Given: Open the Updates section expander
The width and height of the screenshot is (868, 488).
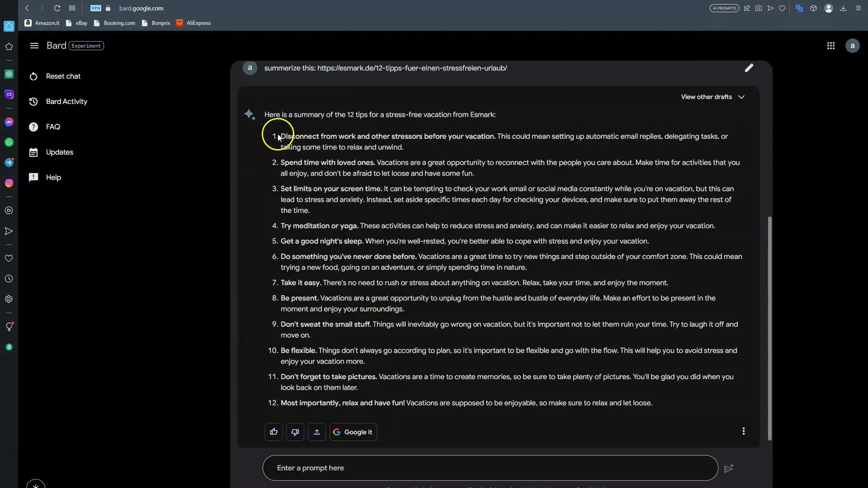Looking at the screenshot, I should click(x=59, y=152).
